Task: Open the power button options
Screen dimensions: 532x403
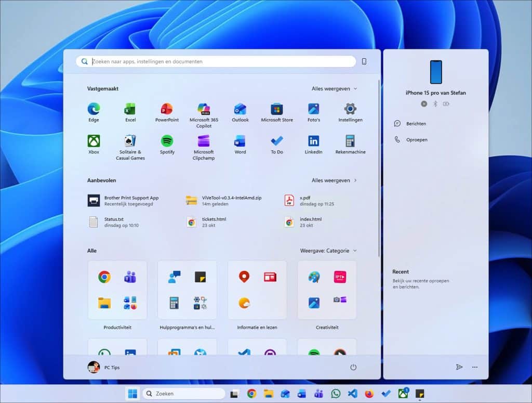Action: (353, 367)
